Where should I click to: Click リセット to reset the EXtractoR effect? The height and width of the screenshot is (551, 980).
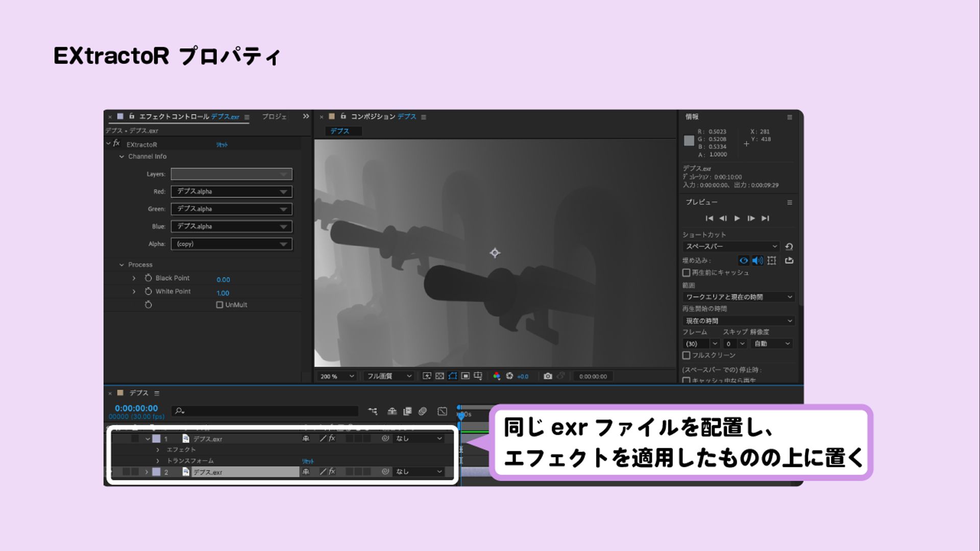[x=223, y=145]
